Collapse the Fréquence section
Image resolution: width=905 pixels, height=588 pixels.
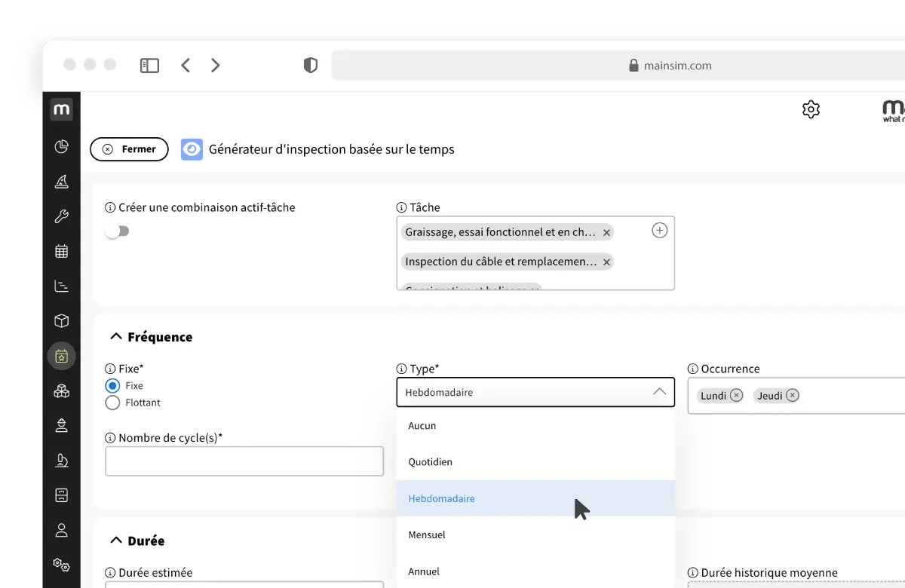tap(116, 337)
